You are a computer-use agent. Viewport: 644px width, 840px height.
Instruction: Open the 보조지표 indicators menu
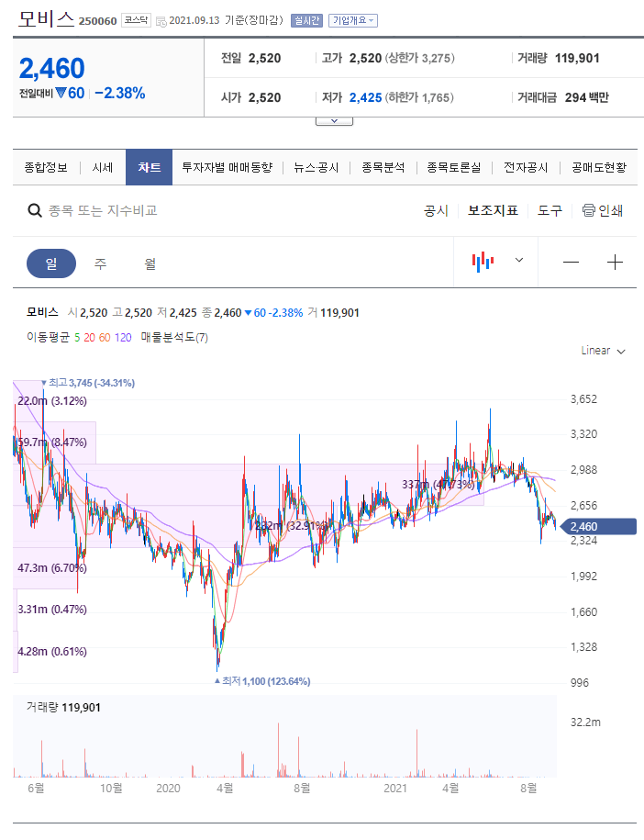493,210
